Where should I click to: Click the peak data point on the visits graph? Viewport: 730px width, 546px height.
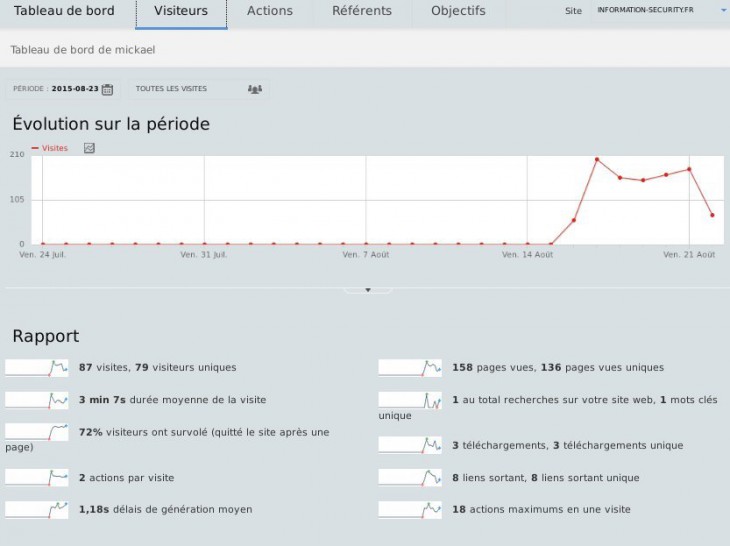[x=597, y=160]
